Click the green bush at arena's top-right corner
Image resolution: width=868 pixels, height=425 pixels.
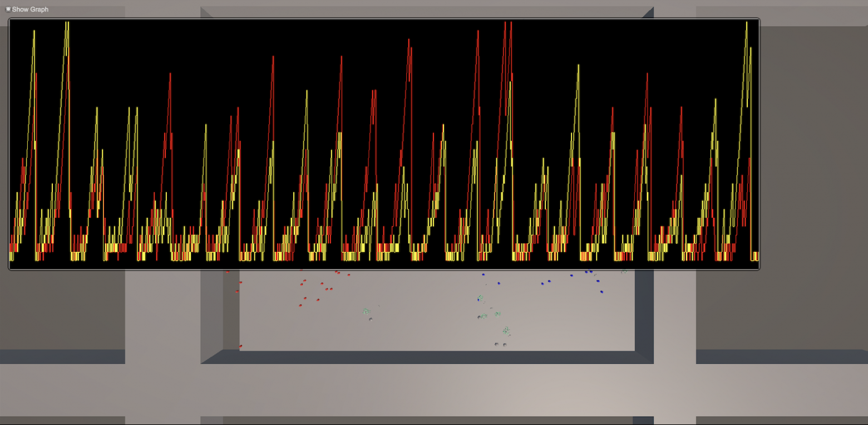click(x=624, y=272)
